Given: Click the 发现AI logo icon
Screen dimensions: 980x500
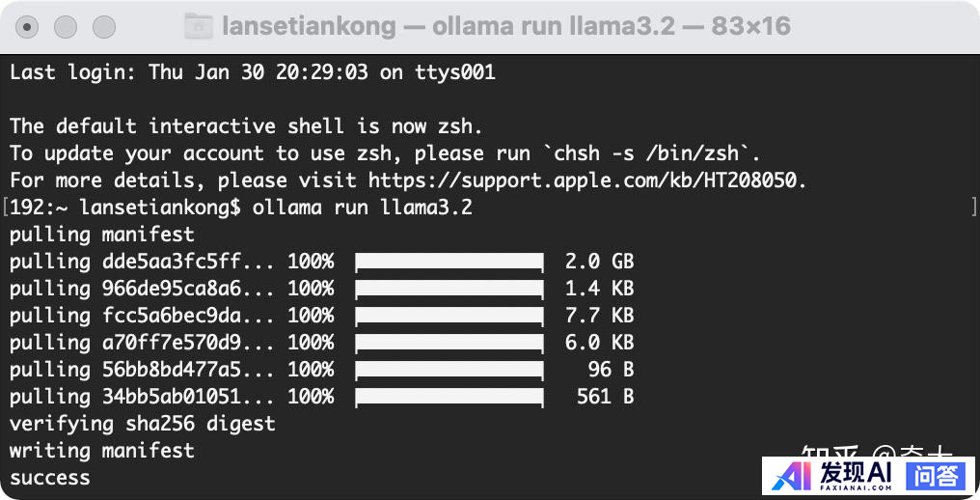Looking at the screenshot, I should (794, 476).
